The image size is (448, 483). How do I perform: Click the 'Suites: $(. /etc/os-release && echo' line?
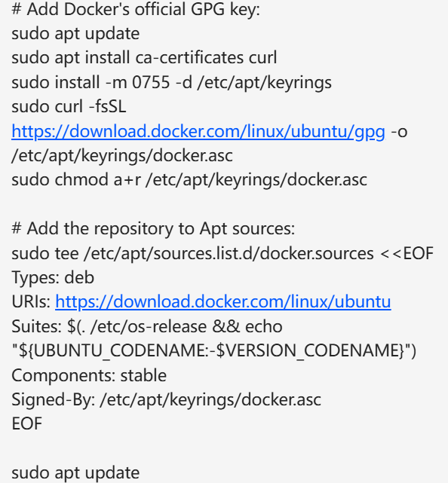click(147, 326)
